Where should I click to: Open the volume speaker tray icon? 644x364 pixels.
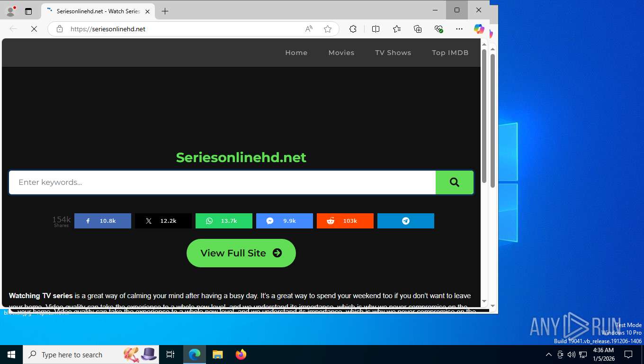pos(572,355)
